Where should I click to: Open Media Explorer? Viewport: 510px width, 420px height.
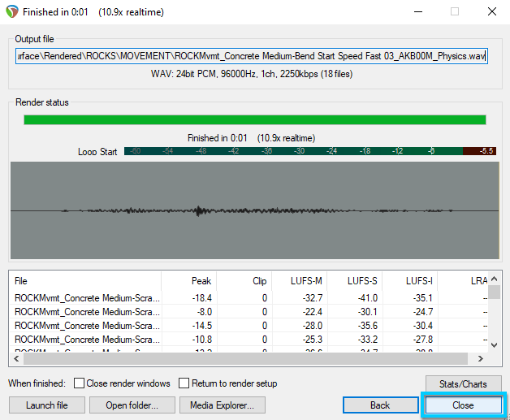[222, 405]
